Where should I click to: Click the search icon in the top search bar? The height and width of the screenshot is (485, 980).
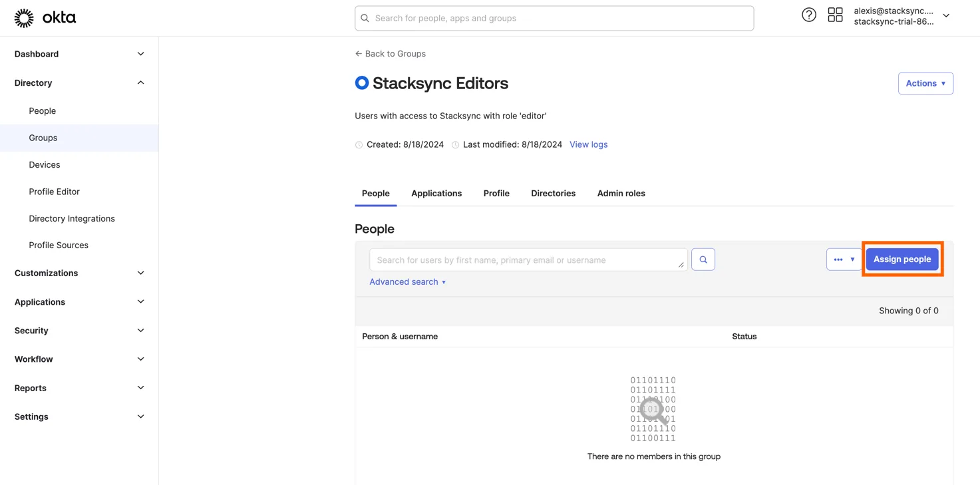point(365,19)
